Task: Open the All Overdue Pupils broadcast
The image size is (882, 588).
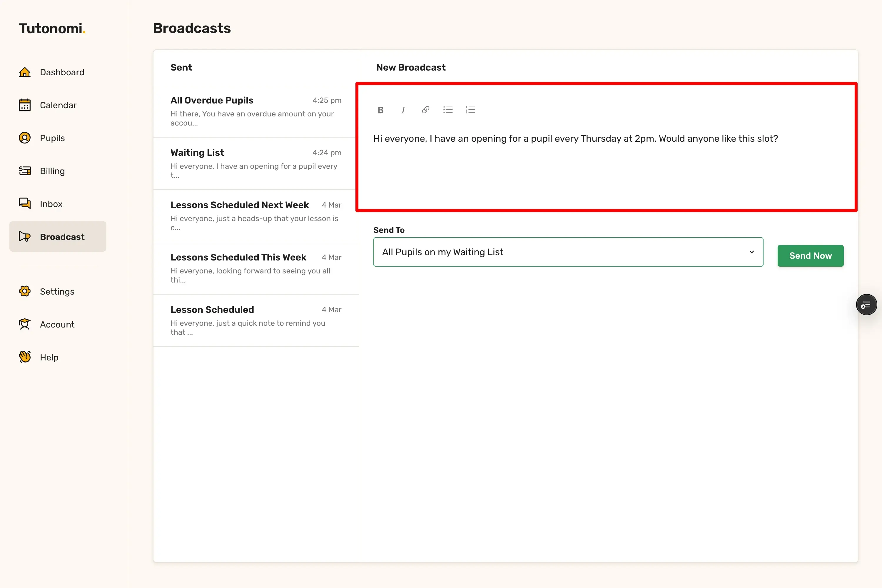Action: click(x=256, y=111)
